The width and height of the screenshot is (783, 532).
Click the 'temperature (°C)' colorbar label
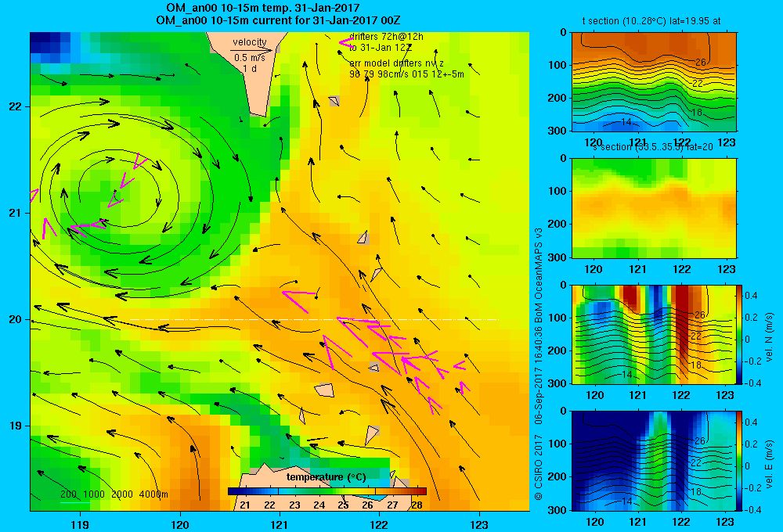click(x=326, y=477)
